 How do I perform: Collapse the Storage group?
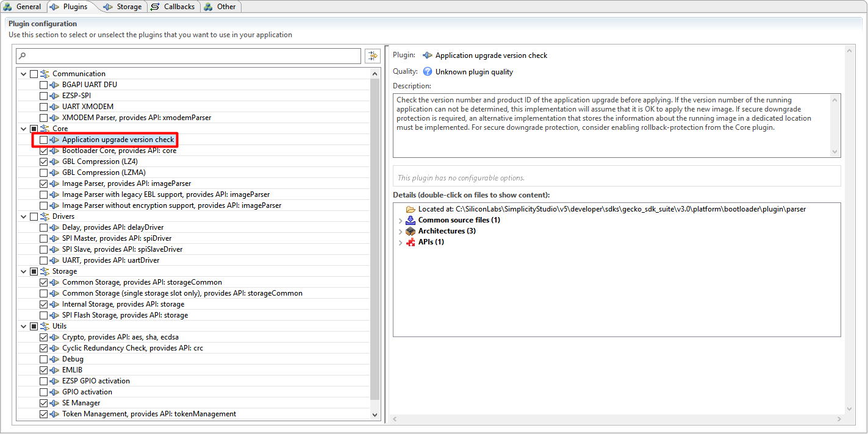[24, 271]
